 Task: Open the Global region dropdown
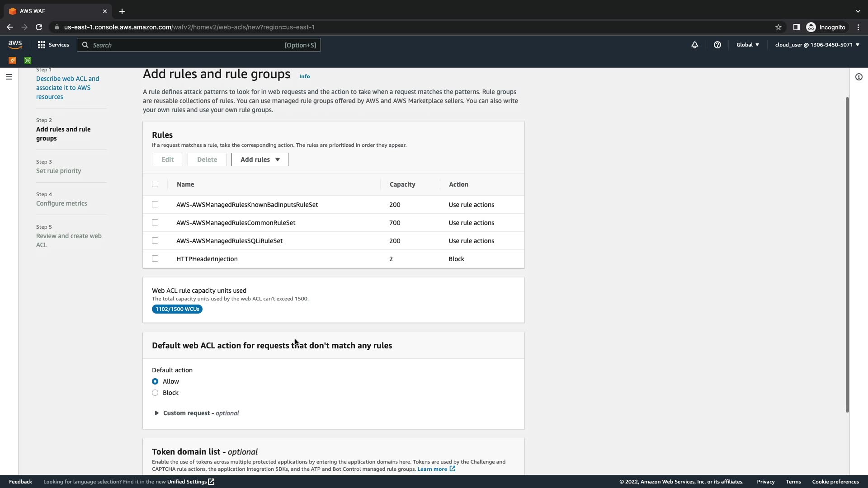click(x=747, y=45)
